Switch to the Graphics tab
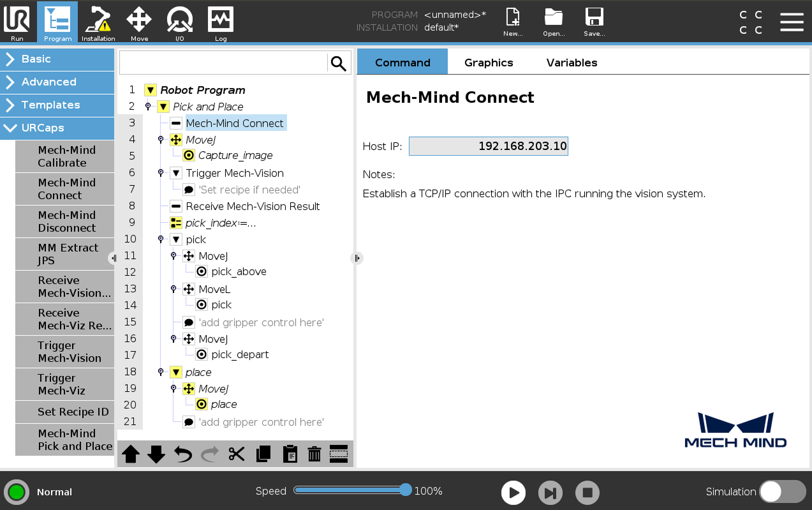Viewport: 812px width, 510px height. click(489, 62)
